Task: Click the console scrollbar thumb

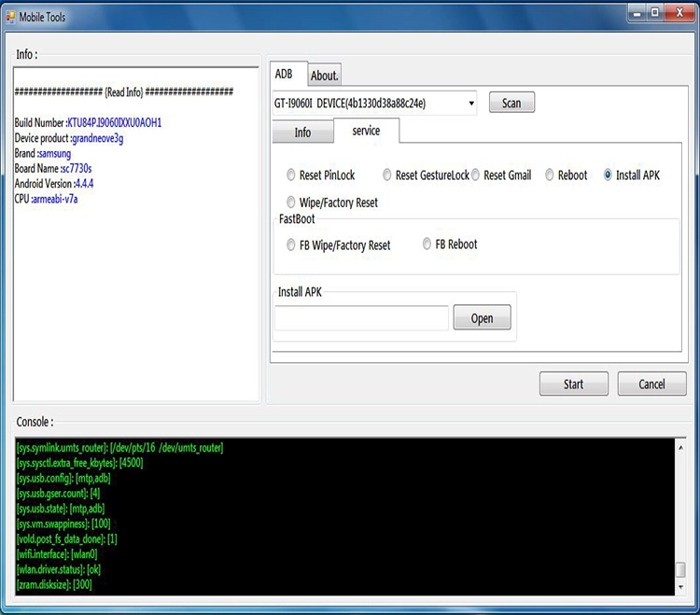Action: (680, 569)
